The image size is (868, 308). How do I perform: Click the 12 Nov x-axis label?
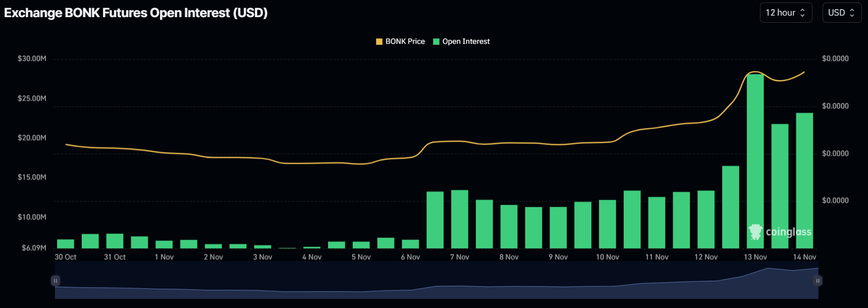[x=706, y=257]
